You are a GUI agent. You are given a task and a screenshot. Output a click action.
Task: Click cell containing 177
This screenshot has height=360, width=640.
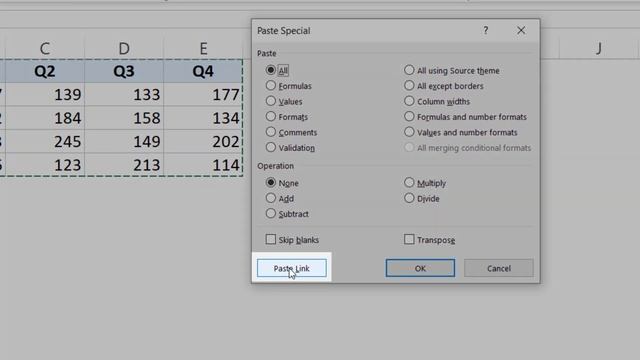[203, 95]
